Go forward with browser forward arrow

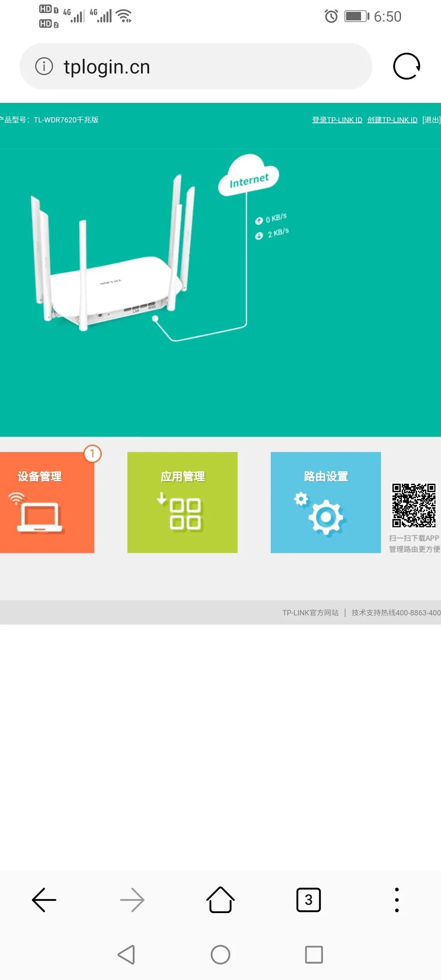tap(132, 900)
